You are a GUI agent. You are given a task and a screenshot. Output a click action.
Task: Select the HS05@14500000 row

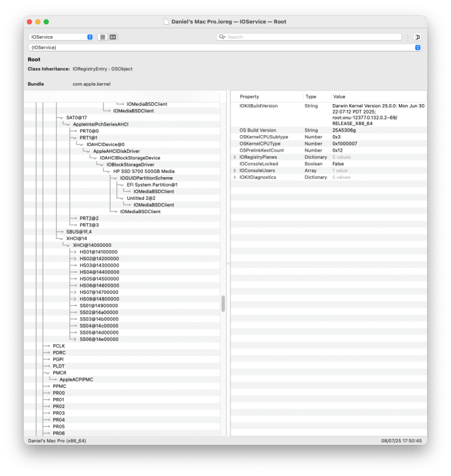click(x=122, y=279)
